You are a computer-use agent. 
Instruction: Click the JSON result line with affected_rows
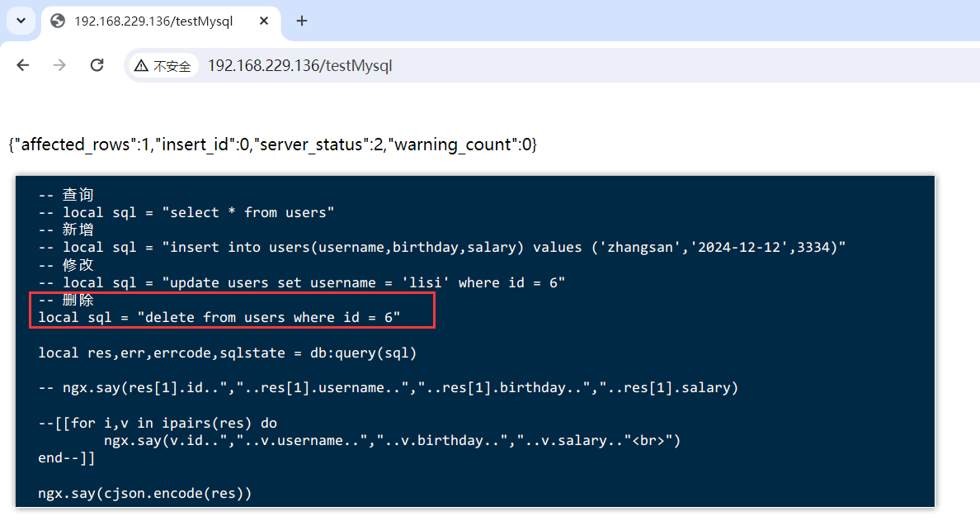[x=272, y=144]
